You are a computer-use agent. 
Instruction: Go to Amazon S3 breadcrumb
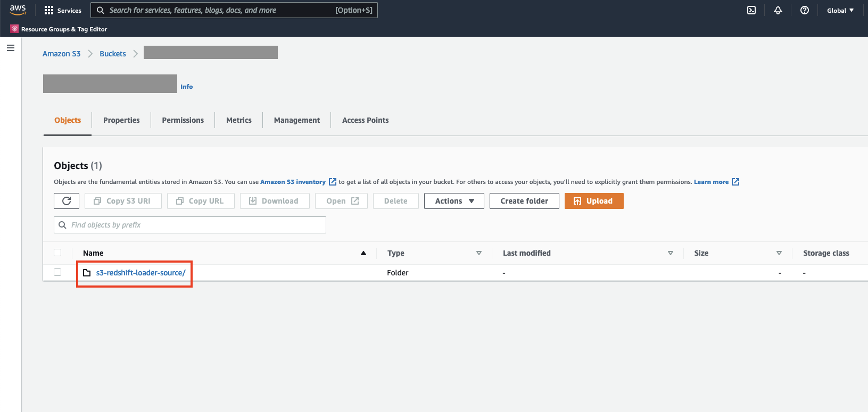click(62, 54)
